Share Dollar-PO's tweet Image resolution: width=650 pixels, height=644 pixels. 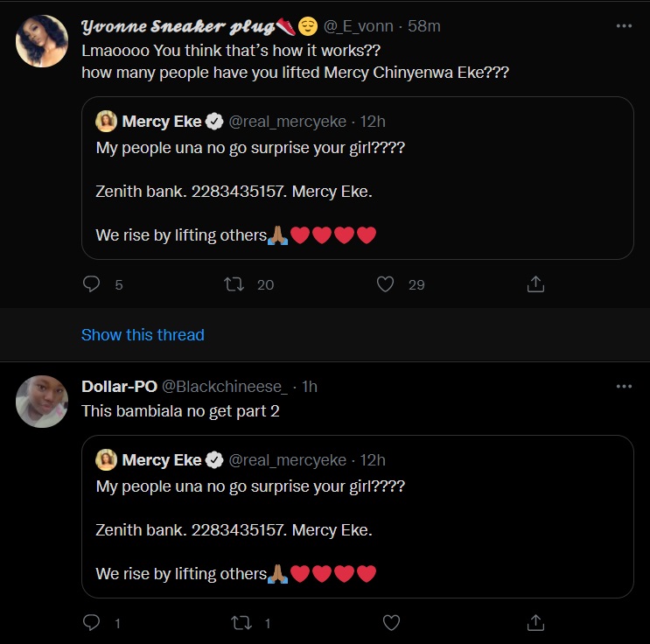tap(535, 623)
